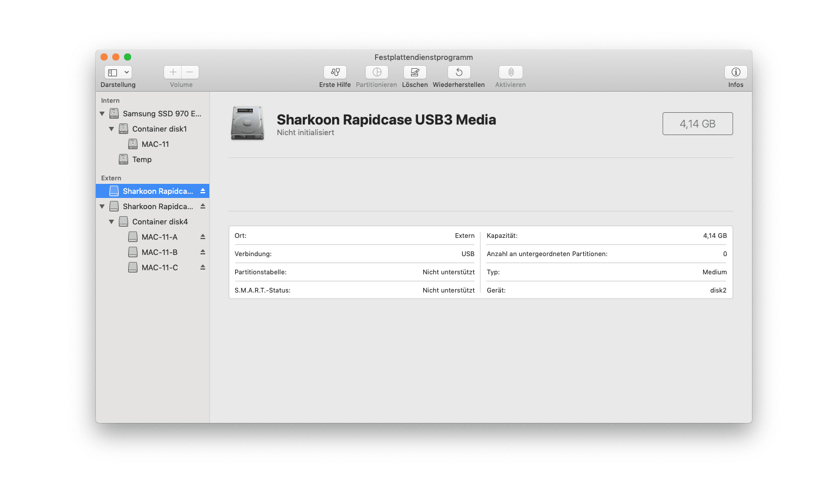Click the "Partitionstabelle:" label
The image size is (836, 504).
pyautogui.click(x=260, y=272)
